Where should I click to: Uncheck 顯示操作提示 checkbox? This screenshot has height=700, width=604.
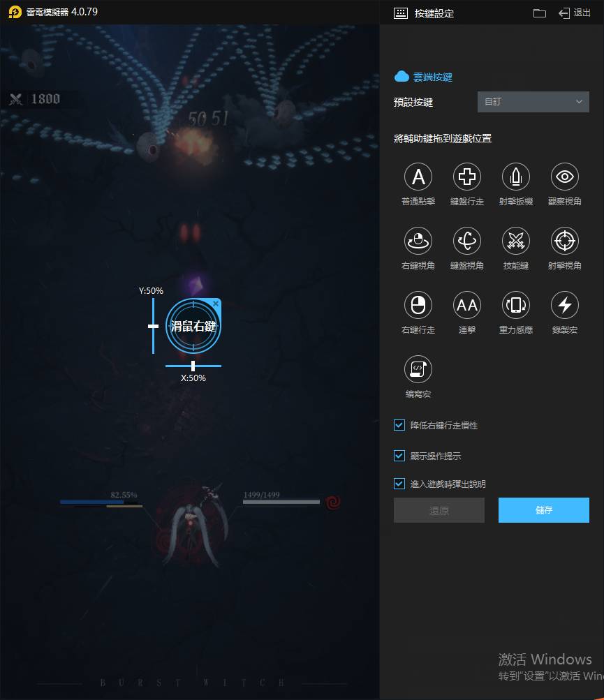point(399,456)
